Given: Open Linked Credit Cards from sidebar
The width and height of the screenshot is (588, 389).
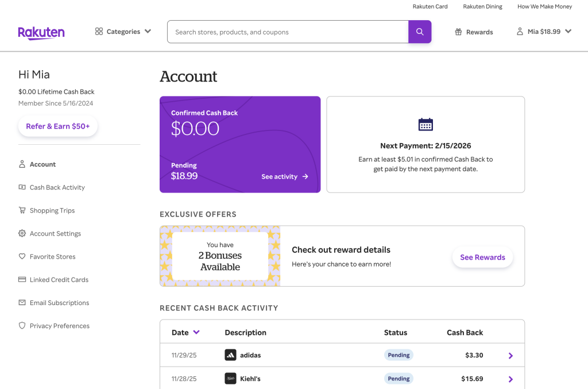Looking at the screenshot, I should point(59,280).
